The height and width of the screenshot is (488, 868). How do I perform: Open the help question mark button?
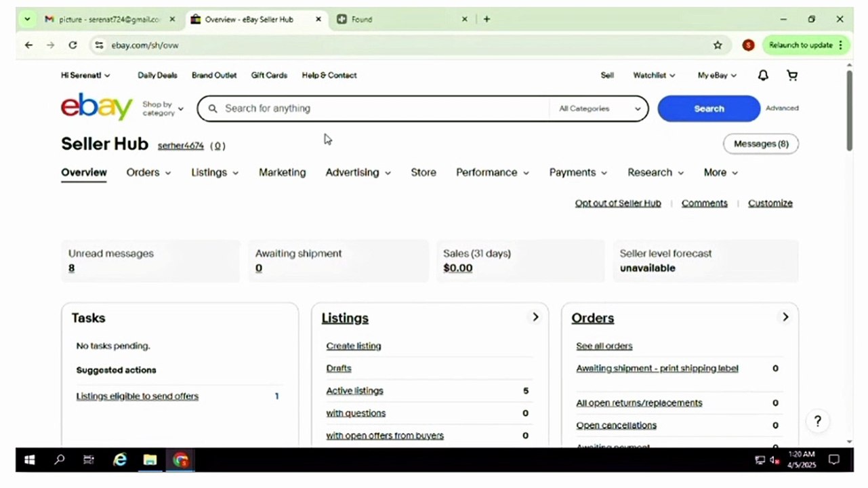pos(818,422)
